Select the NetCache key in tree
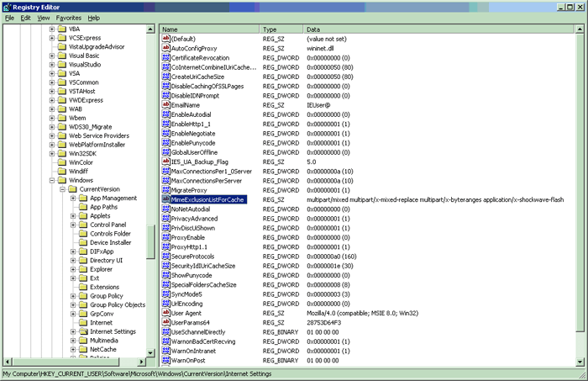The width and height of the screenshot is (588, 381). click(x=103, y=349)
